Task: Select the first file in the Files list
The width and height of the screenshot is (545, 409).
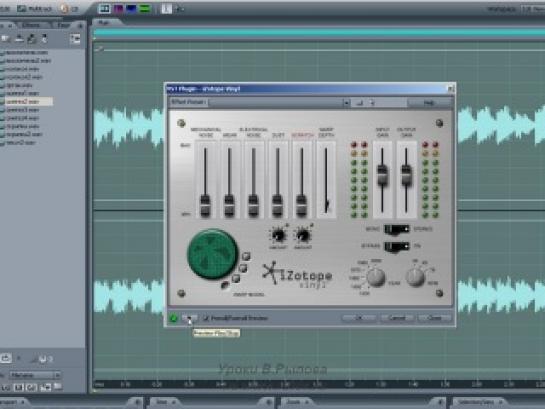Action: point(26,52)
